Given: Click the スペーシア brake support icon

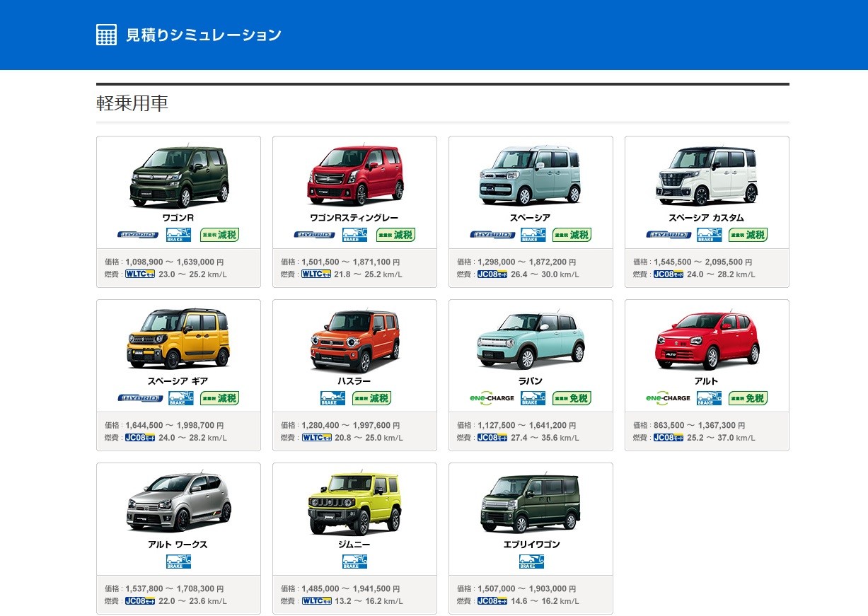Looking at the screenshot, I should (x=531, y=235).
